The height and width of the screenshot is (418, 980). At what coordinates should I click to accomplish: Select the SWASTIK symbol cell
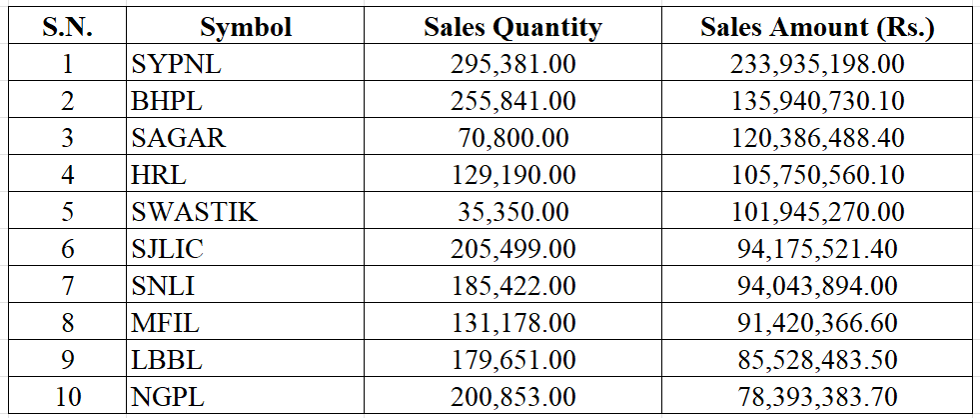point(194,212)
